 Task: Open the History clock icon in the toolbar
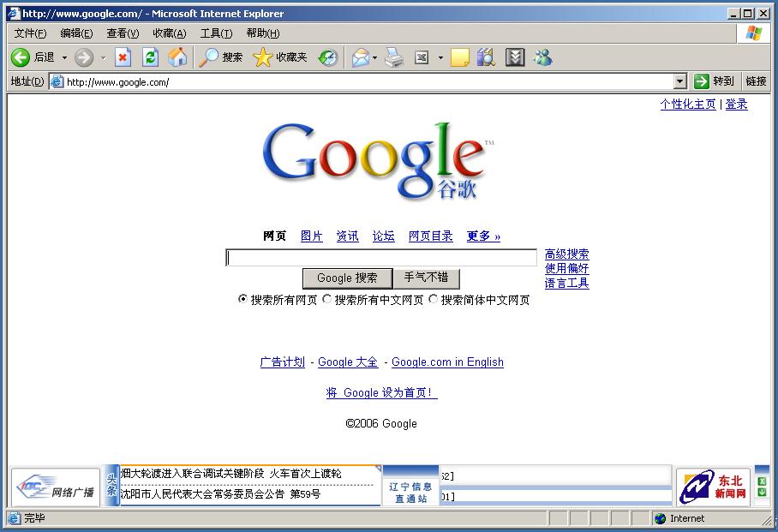328,57
